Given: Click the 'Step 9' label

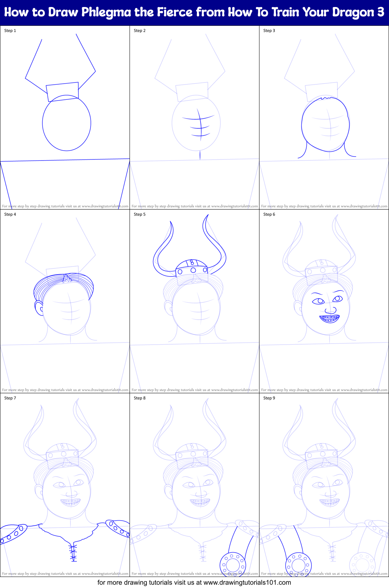Looking at the screenshot, I should point(269,398).
